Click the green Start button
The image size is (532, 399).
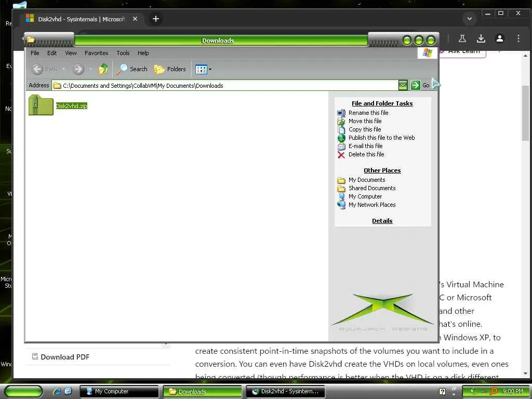(23, 392)
